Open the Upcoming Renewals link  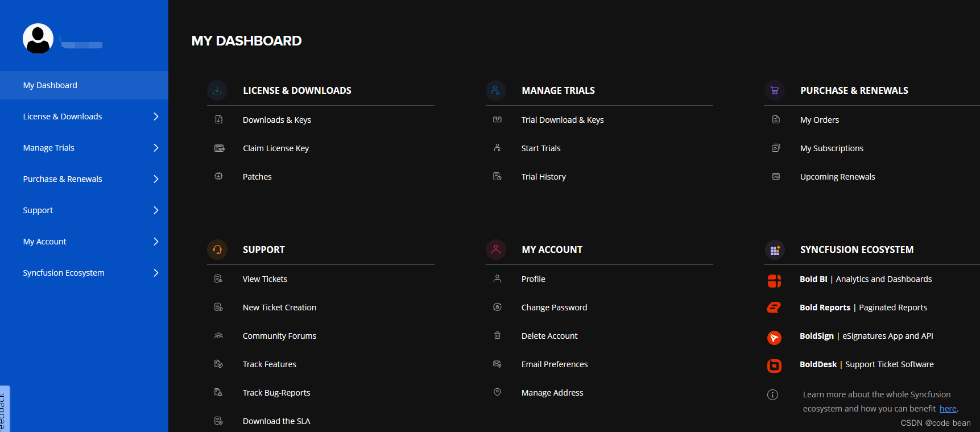click(x=838, y=177)
